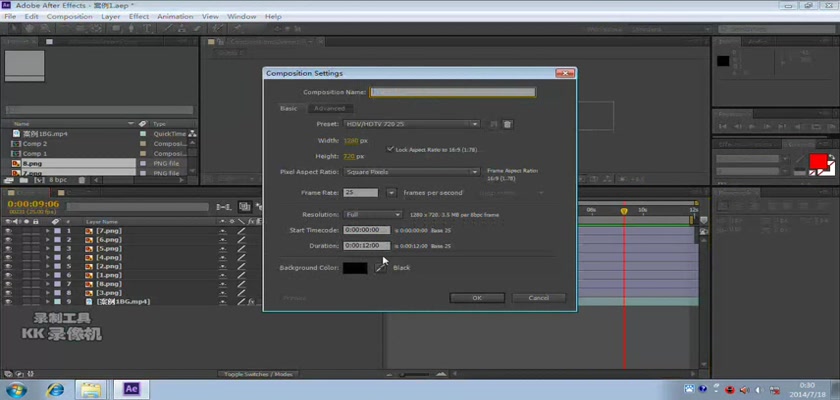Click the comp marker bin in timeline
Screen dimensions: 840x400
[703, 220]
